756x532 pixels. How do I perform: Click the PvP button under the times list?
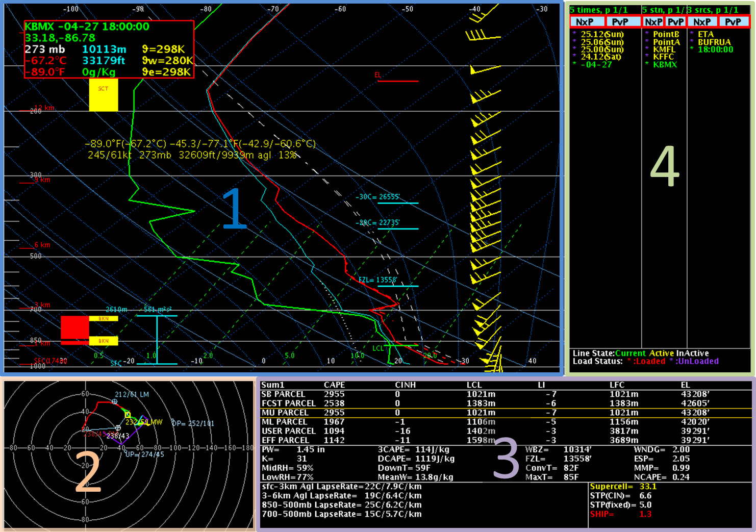click(623, 21)
